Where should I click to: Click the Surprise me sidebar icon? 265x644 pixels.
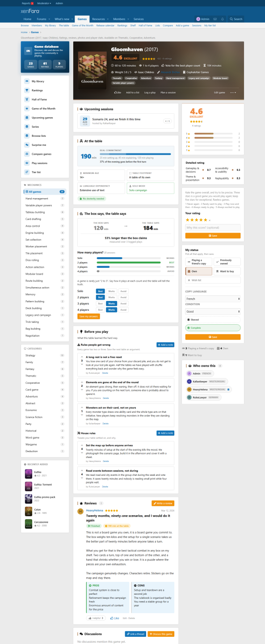27,145
